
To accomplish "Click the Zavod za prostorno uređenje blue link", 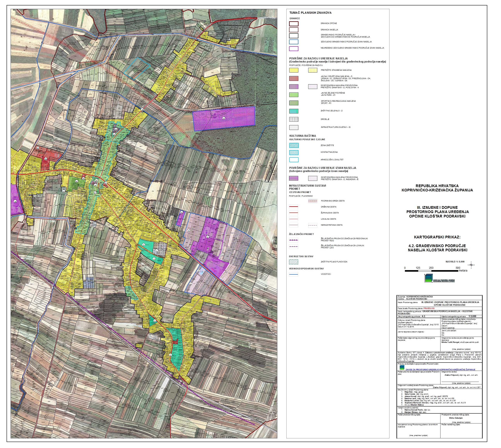I will tap(440, 369).
